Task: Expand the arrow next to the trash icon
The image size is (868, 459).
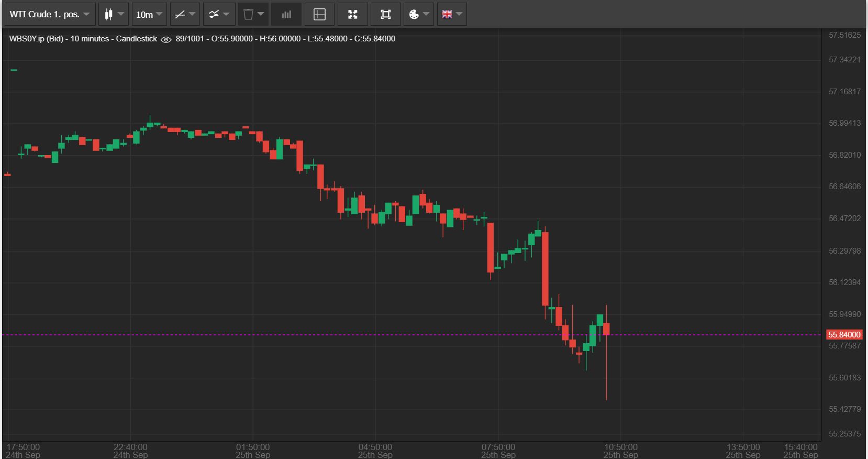Action: coord(261,14)
